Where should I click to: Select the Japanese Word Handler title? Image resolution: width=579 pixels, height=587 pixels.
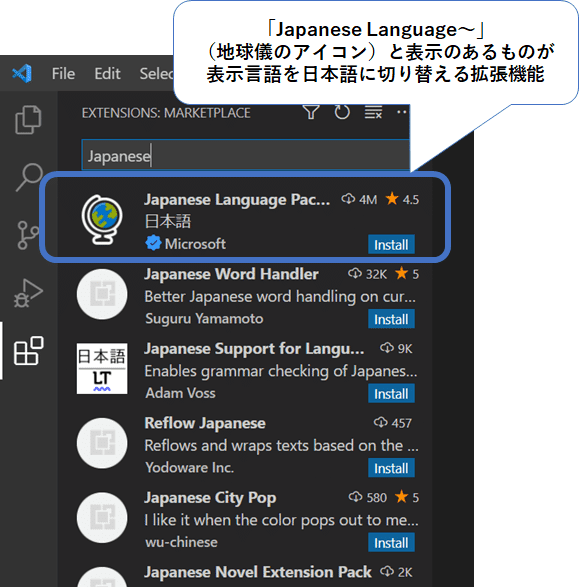(x=231, y=274)
